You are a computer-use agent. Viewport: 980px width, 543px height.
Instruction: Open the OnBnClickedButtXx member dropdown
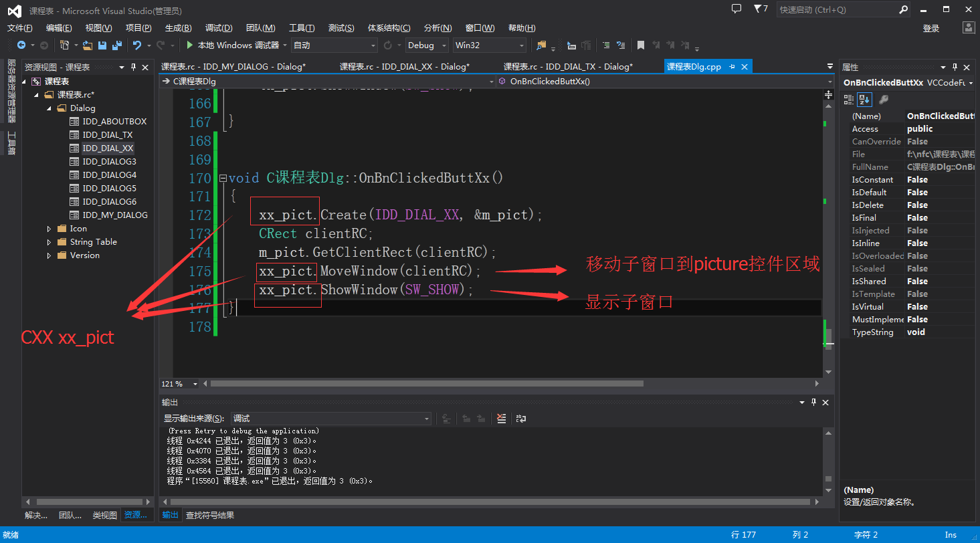(664, 82)
